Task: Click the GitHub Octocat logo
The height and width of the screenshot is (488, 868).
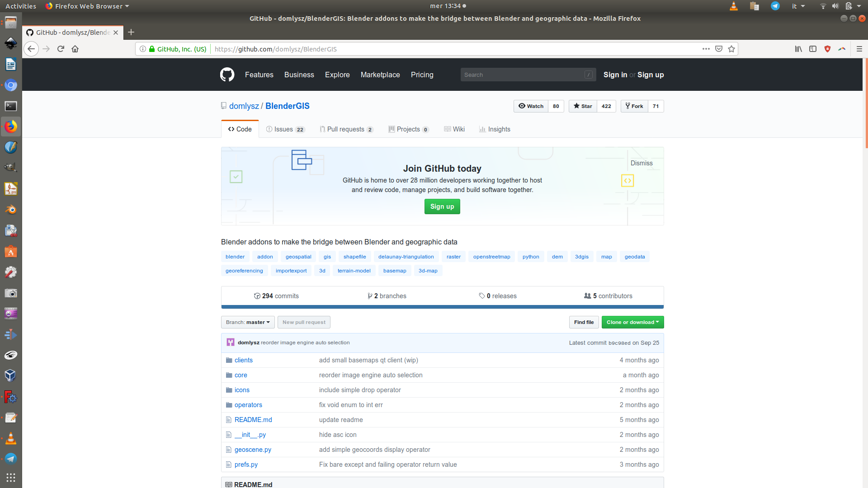Action: [227, 75]
